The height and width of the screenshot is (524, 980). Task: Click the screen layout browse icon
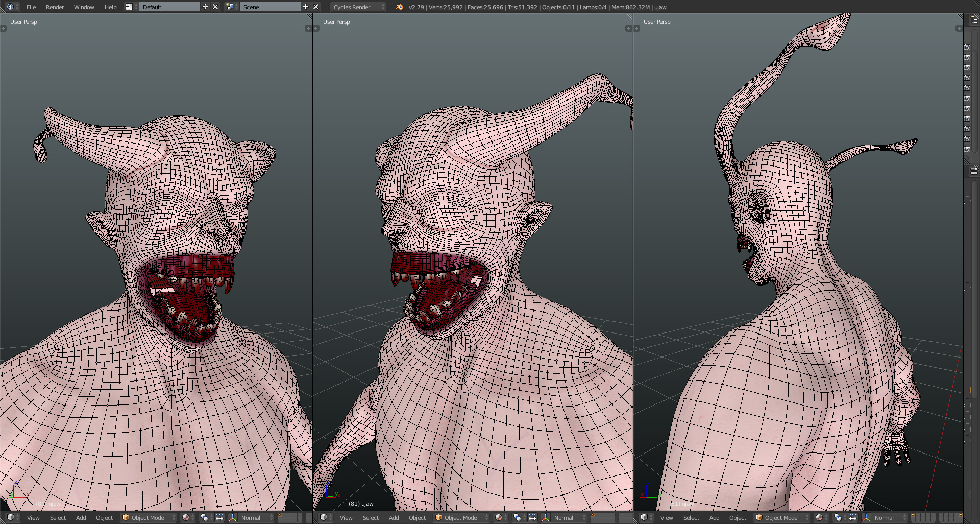(130, 7)
